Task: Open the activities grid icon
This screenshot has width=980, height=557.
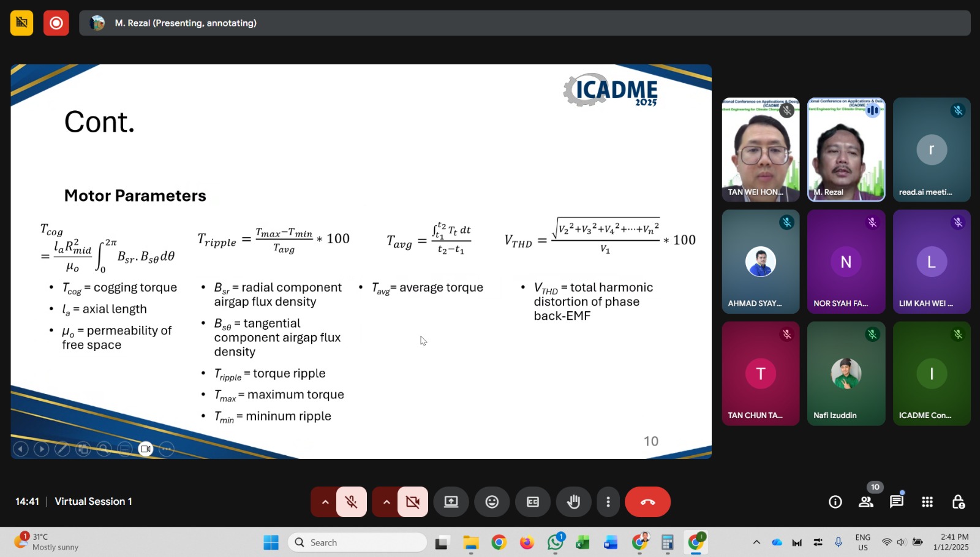Action: coord(927,502)
